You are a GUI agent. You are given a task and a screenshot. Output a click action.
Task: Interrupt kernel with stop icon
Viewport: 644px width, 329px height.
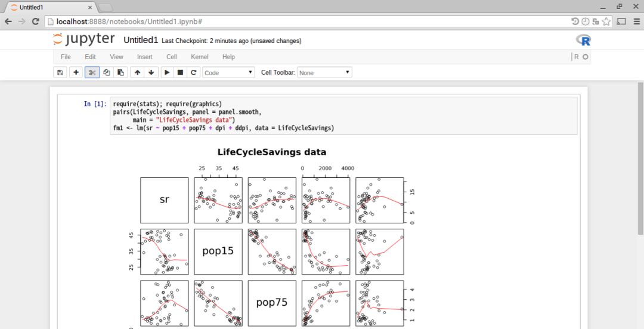click(x=180, y=72)
